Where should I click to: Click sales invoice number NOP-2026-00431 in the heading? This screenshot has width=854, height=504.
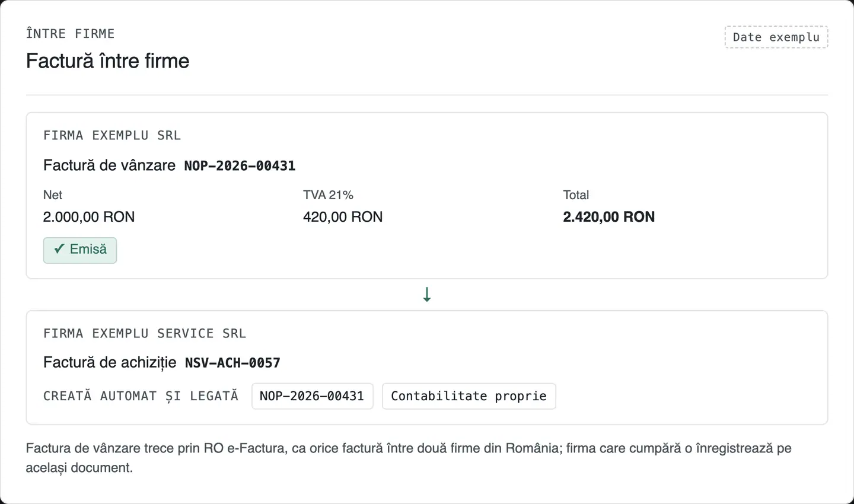point(240,166)
